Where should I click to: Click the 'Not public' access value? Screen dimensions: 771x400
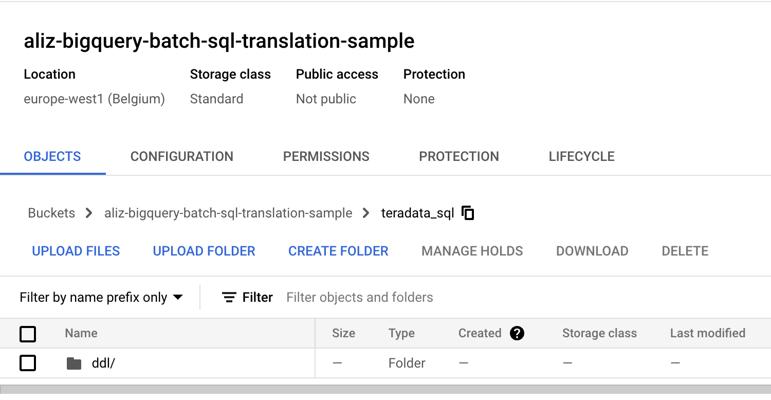click(326, 99)
